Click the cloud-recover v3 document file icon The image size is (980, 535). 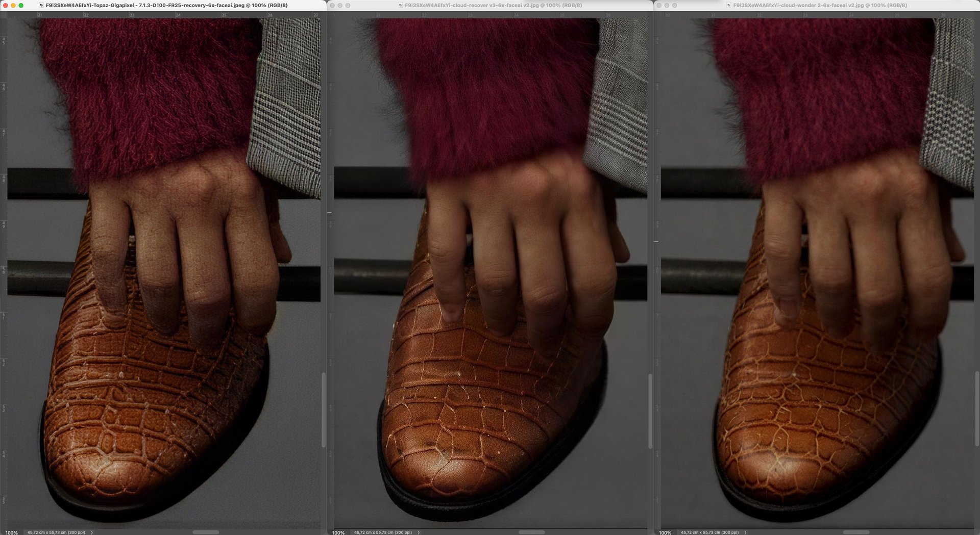click(400, 5)
